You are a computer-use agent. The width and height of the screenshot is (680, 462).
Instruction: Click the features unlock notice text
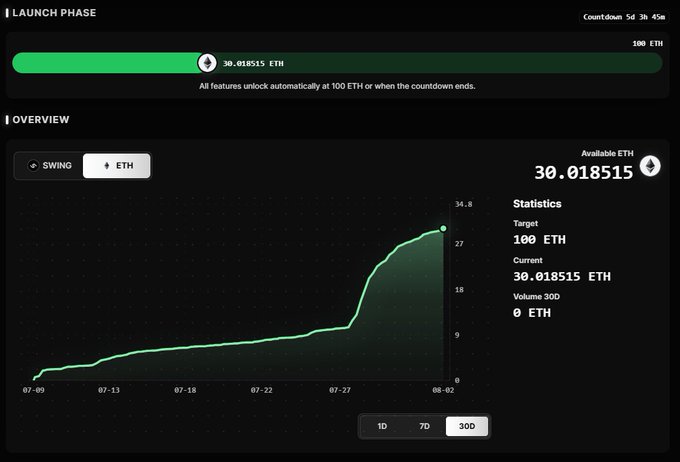click(337, 86)
